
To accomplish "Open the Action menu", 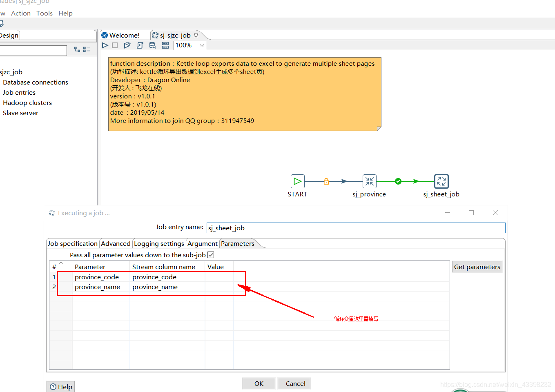I will [21, 13].
